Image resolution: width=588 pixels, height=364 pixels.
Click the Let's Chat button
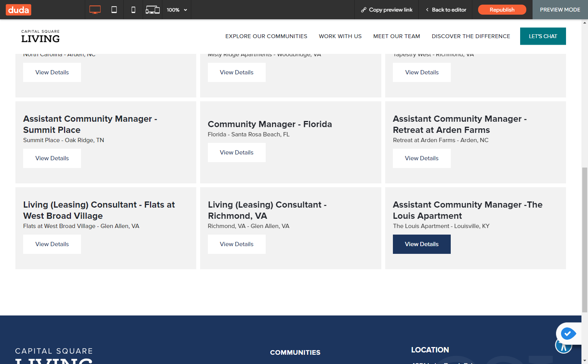[543, 36]
